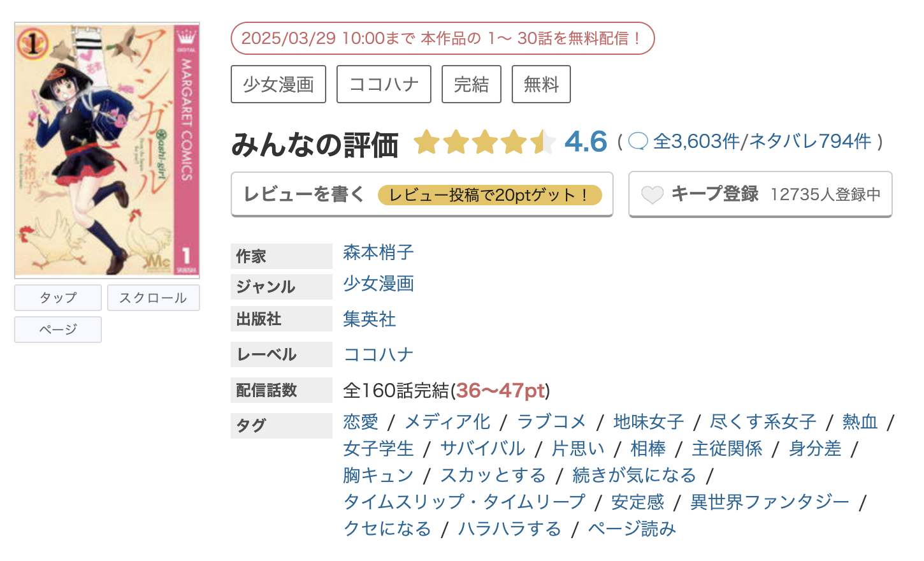Click the 無料 badge
This screenshot has height=561, width=924.
point(540,84)
